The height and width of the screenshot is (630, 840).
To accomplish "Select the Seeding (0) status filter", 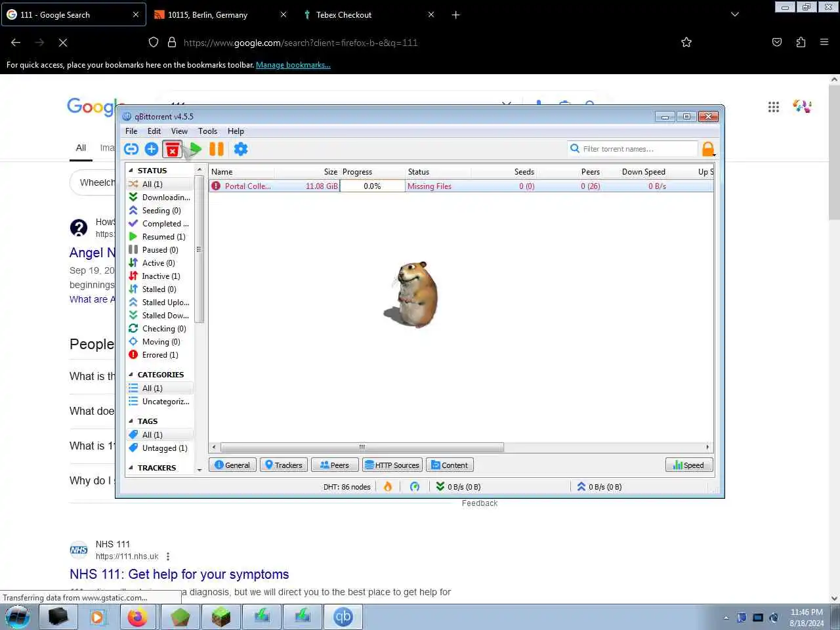I will coord(160,211).
